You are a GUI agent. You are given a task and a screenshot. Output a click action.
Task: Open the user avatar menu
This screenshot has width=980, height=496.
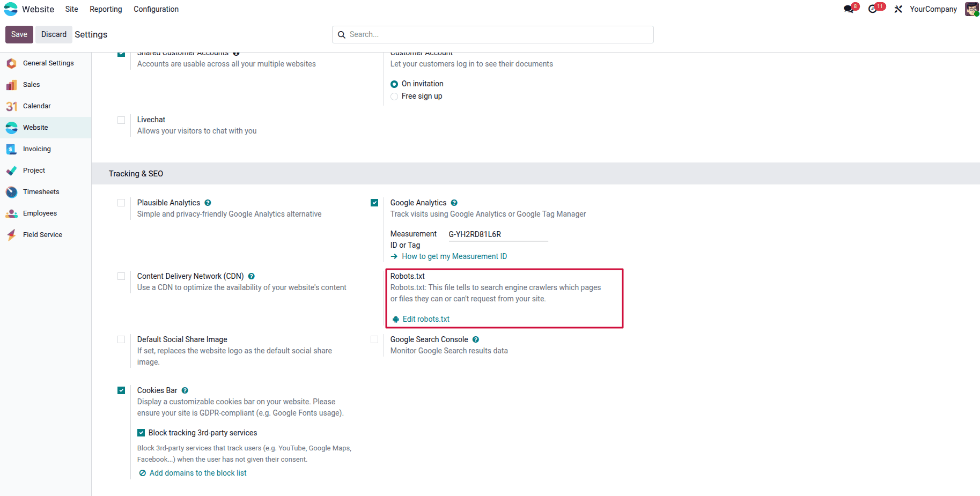[971, 9]
